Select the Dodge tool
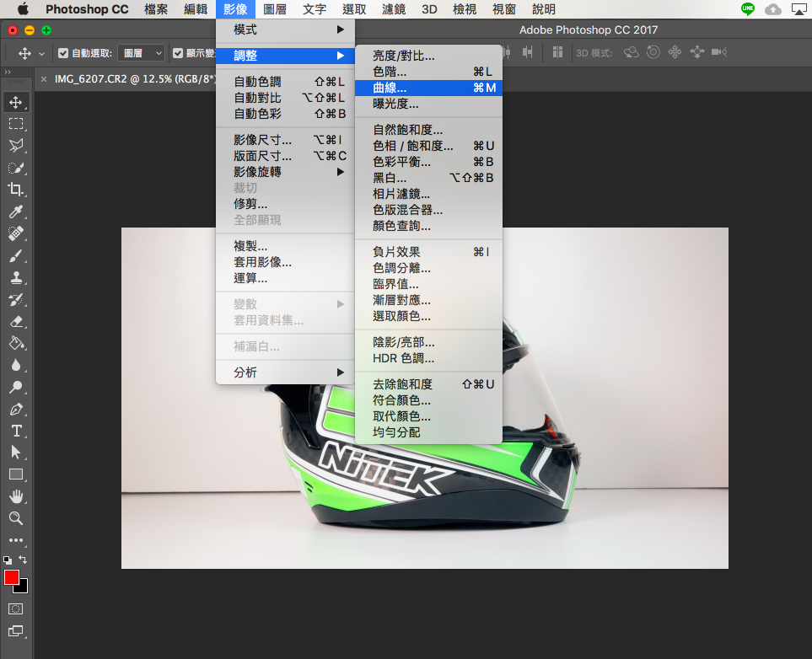Image resolution: width=812 pixels, height=659 pixels. click(x=16, y=387)
